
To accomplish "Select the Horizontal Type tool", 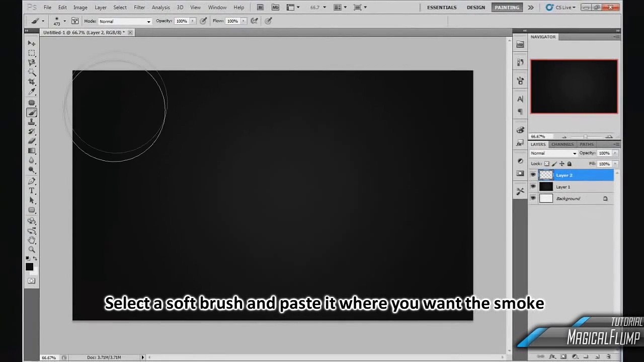I will click(x=32, y=191).
